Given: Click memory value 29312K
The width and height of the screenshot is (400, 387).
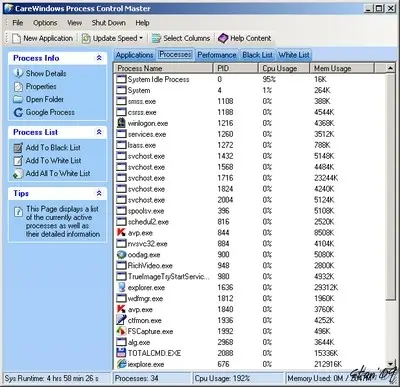Looking at the screenshot, I should tap(326, 287).
